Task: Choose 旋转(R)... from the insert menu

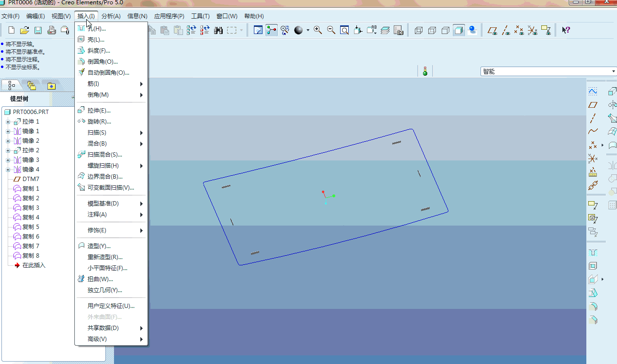Action: [x=111, y=122]
